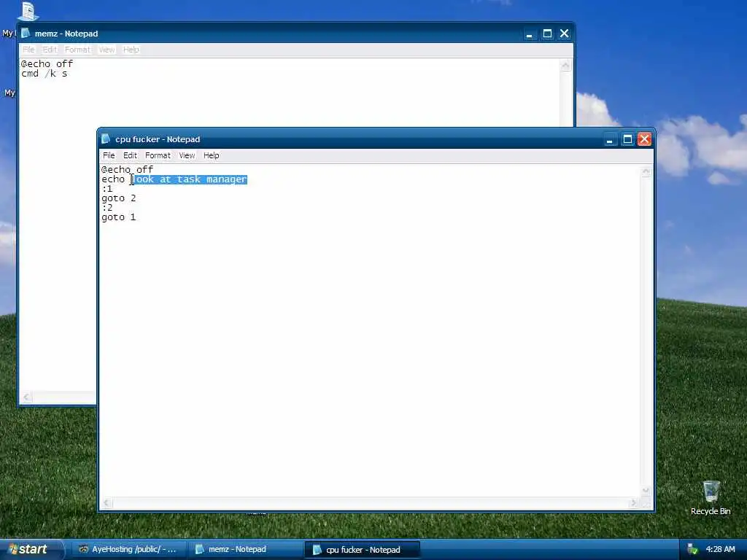Click the "@echo off" line in cpu fucker
The height and width of the screenshot is (560, 747).
pos(127,169)
